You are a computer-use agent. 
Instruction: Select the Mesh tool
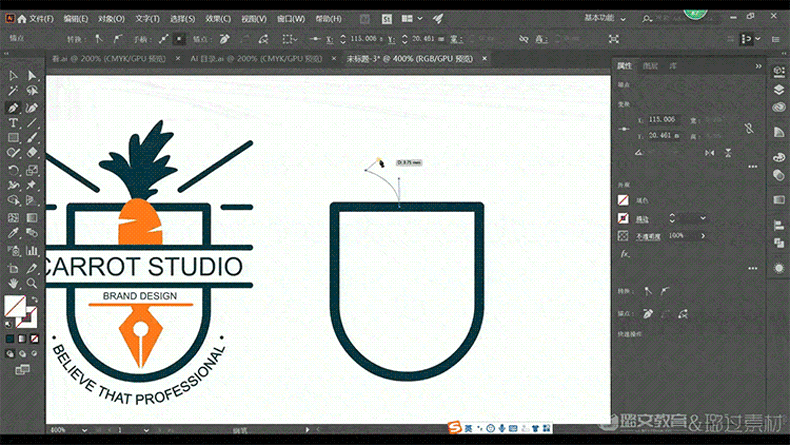pyautogui.click(x=13, y=218)
